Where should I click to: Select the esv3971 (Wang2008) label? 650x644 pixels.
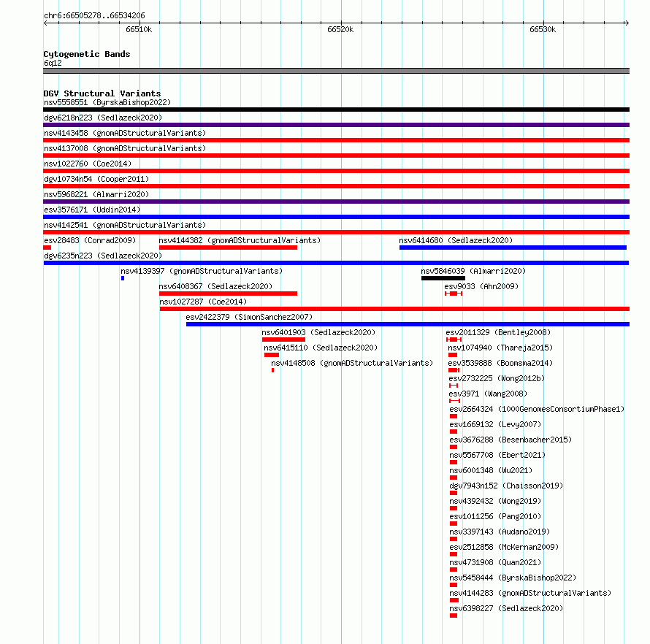coord(488,394)
